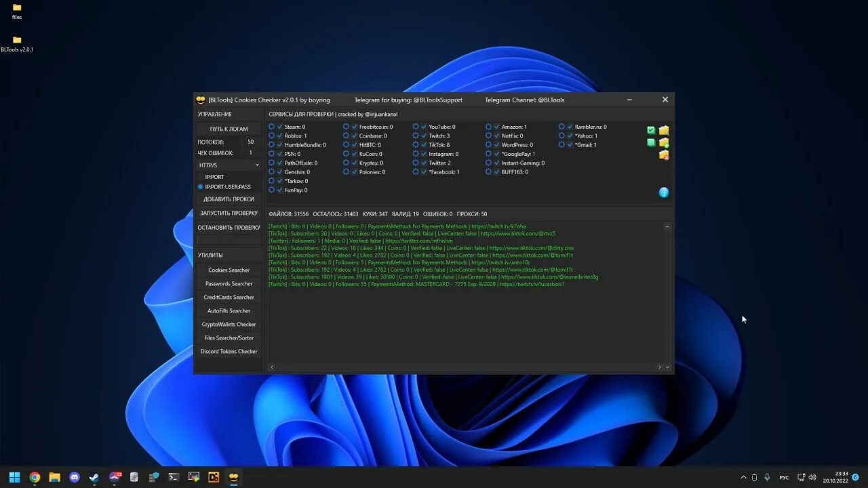The width and height of the screenshot is (868, 488).
Task: Open the taskbar clock showing 23:33
Action: [835, 477]
